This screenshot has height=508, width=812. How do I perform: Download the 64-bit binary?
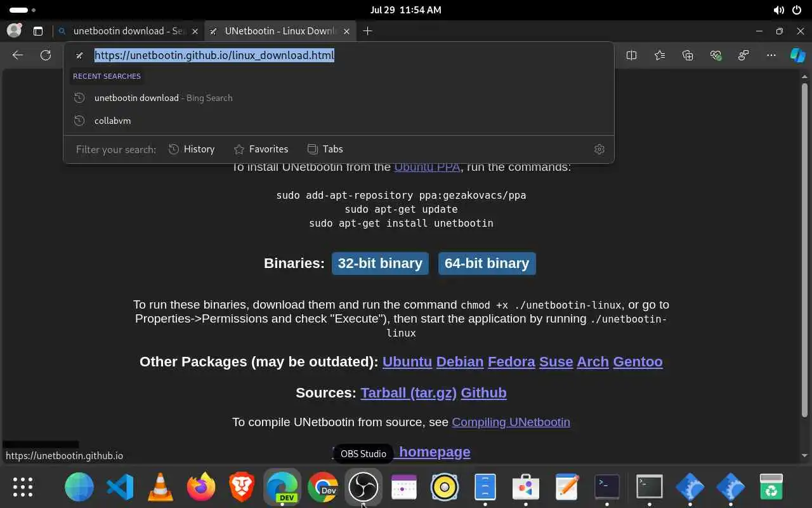[x=487, y=264]
